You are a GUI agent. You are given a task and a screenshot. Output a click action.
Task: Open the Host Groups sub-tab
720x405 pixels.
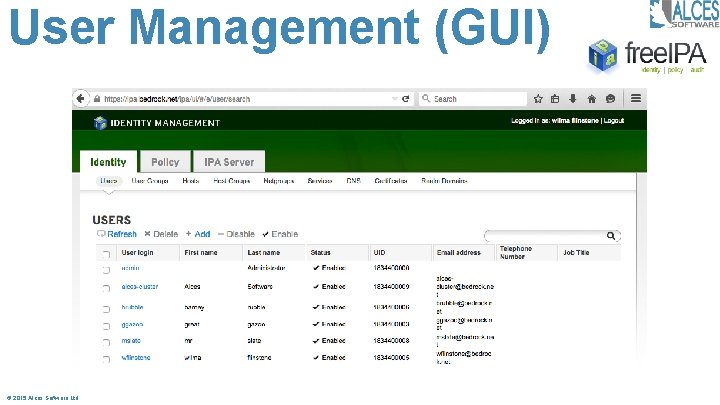click(232, 181)
